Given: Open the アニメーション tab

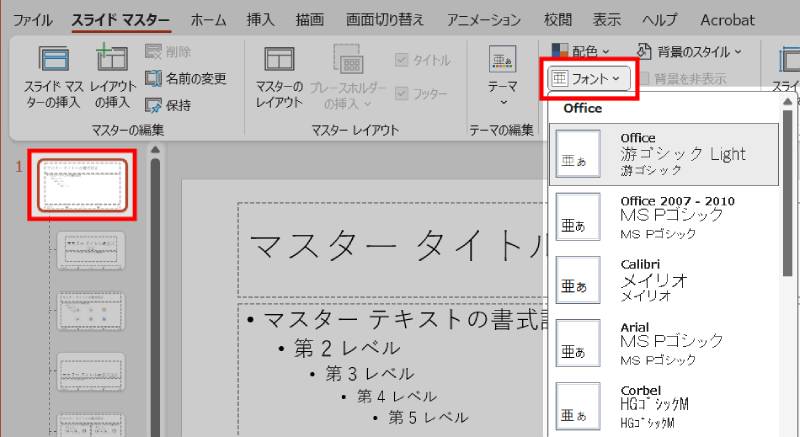Looking at the screenshot, I should [x=484, y=20].
